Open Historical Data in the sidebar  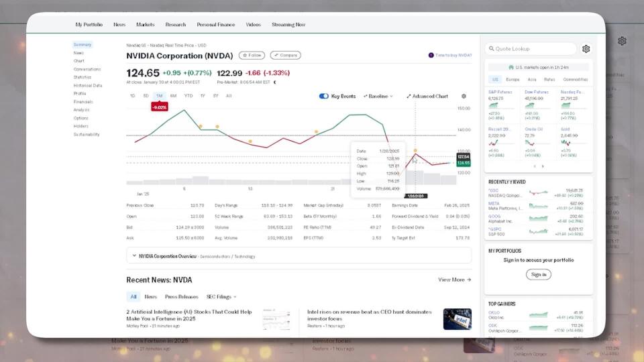(x=88, y=85)
